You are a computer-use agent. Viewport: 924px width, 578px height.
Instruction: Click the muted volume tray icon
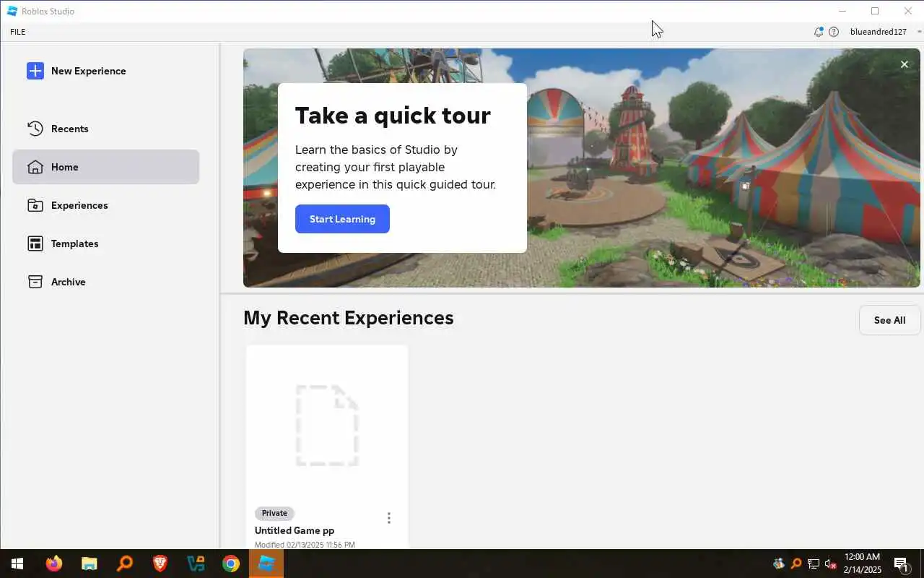point(831,564)
